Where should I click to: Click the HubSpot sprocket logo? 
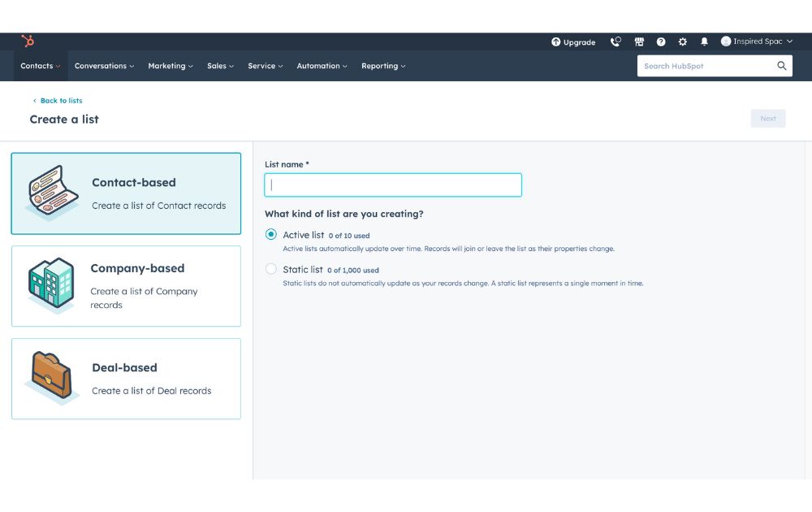click(28, 41)
